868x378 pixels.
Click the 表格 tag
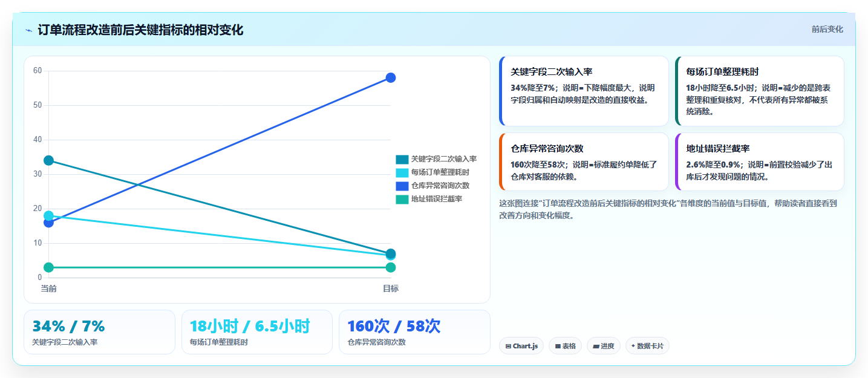pyautogui.click(x=566, y=346)
